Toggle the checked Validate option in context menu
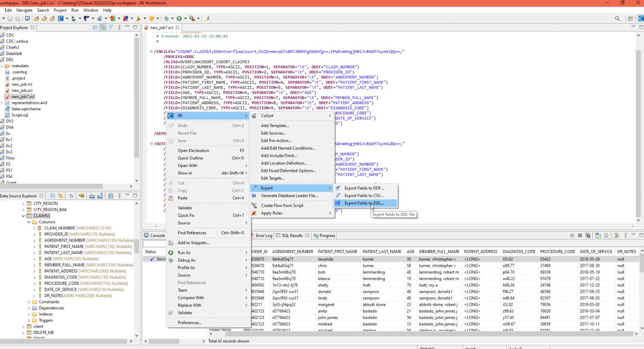Image resolution: width=644 pixels, height=349 pixels. [184, 313]
